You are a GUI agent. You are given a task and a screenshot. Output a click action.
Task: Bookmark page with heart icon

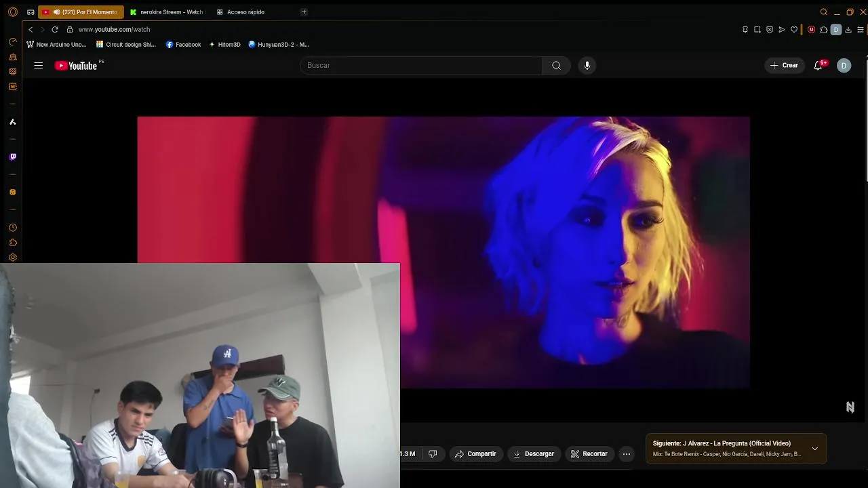pyautogui.click(x=794, y=30)
